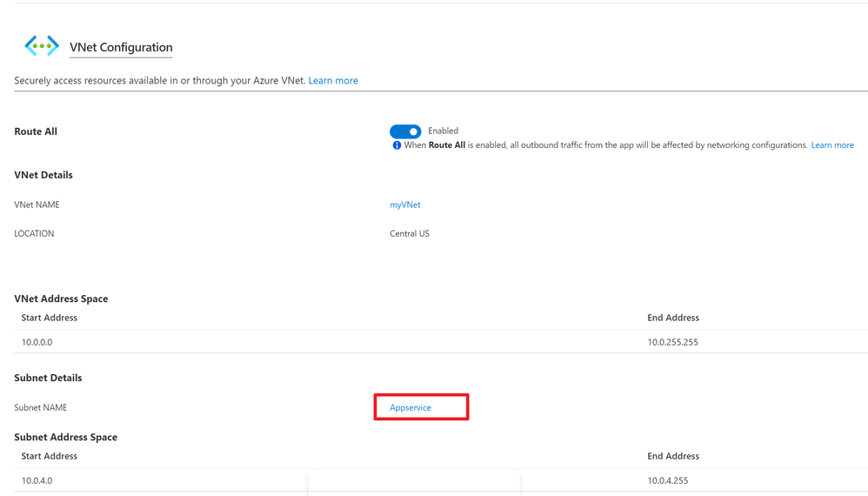Viewport: 868px width, 496px height.
Task: Select the LOCATION label
Action: pyautogui.click(x=34, y=233)
